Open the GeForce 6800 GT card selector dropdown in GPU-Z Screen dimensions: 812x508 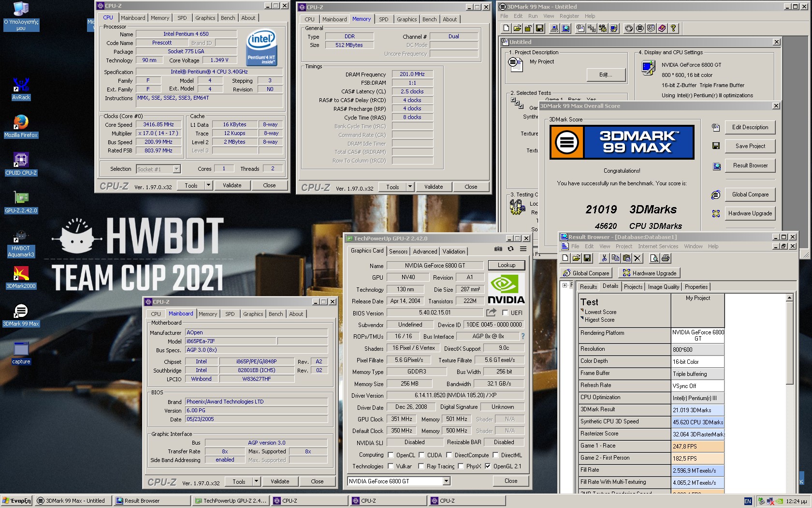tap(447, 481)
